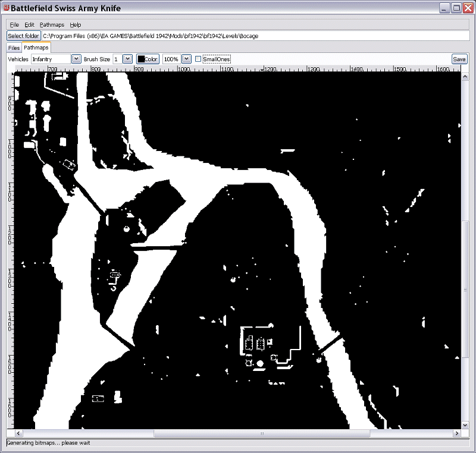Click the horizontal scrollbar left arrow
The height and width of the screenshot is (453, 476).
(x=18, y=433)
